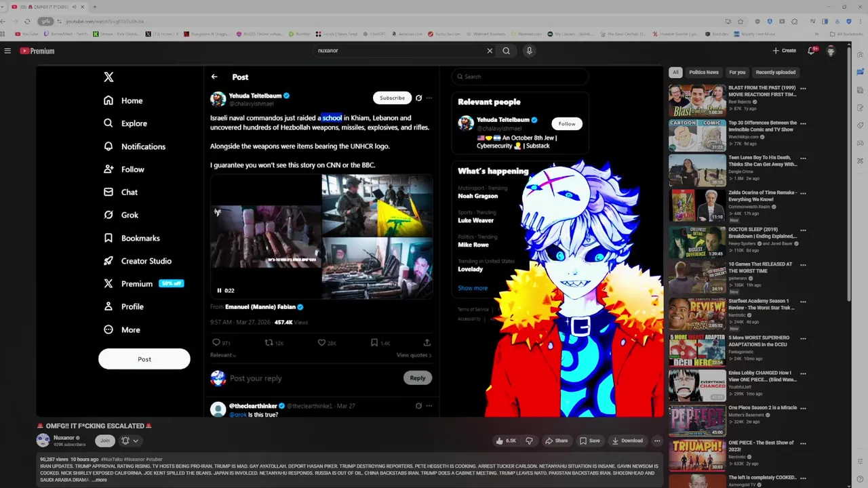Click the back arrow beside Post
The height and width of the screenshot is (488, 868).
click(214, 77)
